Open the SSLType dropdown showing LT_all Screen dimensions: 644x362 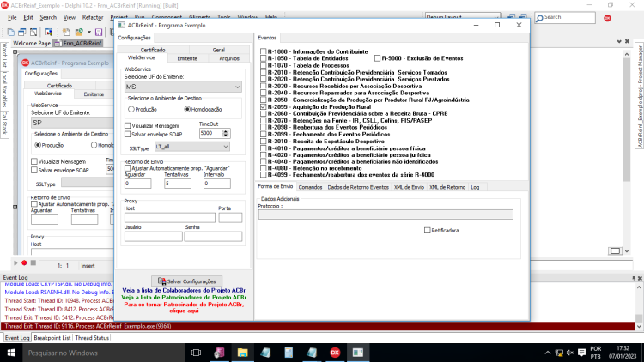tap(226, 147)
